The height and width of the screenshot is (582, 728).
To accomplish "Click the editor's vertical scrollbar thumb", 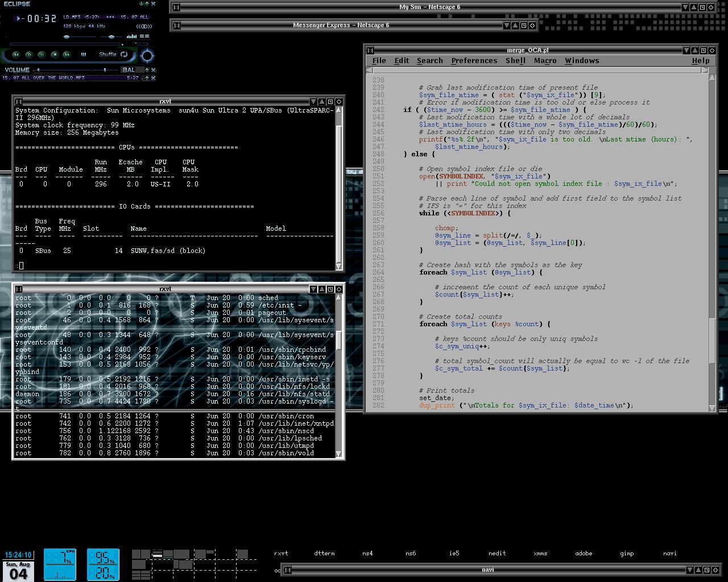I will pyautogui.click(x=712, y=340).
